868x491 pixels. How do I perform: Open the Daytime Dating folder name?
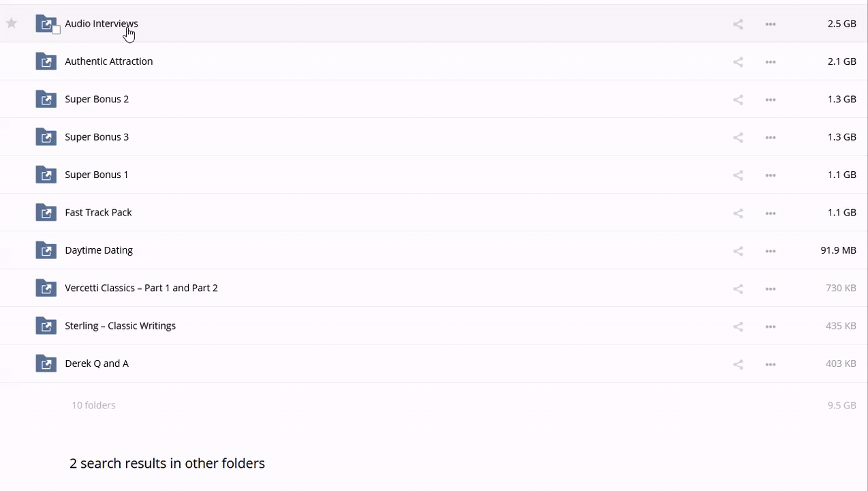pos(99,250)
